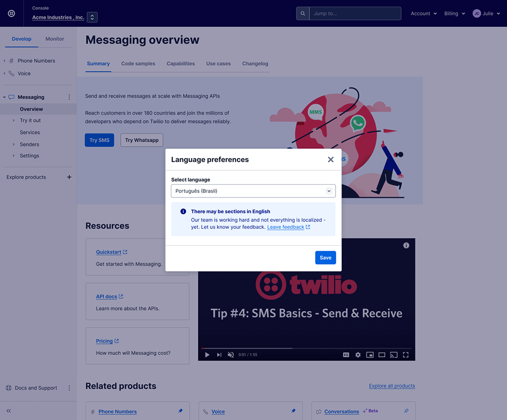Viewport: 507px width, 420px height.
Task: Open the Account menu
Action: tap(424, 14)
